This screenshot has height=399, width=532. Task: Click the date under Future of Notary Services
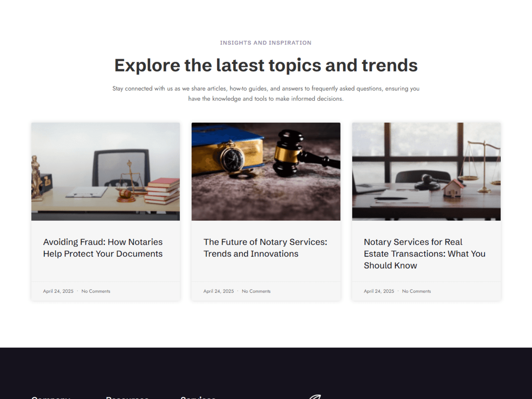point(218,291)
